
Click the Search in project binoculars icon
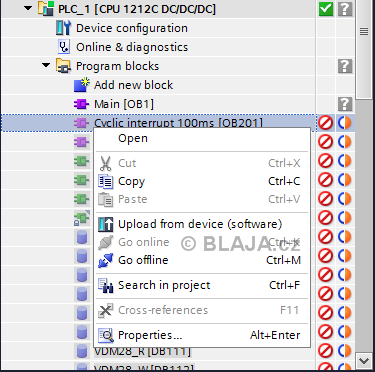click(106, 285)
